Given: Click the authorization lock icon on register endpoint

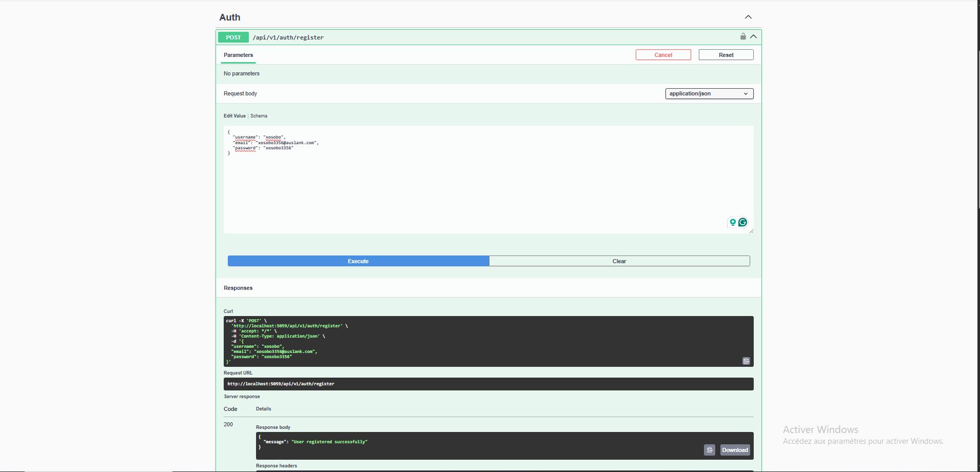Looking at the screenshot, I should [x=742, y=36].
